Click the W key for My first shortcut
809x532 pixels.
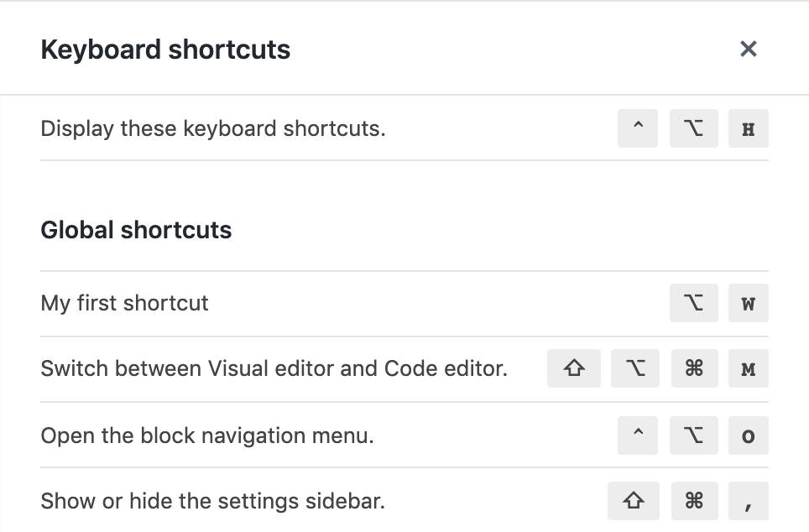[748, 303]
